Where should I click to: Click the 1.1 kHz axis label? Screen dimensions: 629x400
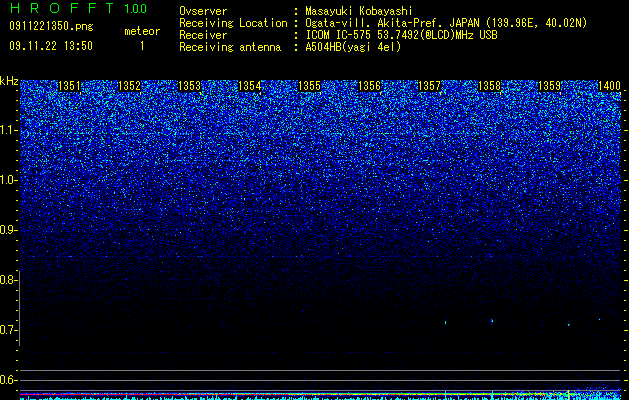tap(8, 130)
